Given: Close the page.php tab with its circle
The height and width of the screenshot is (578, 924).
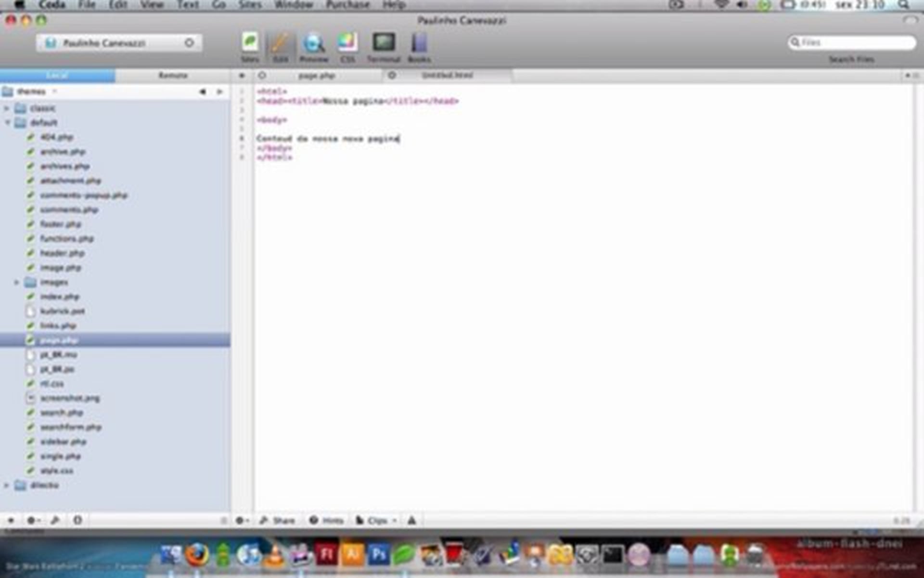Looking at the screenshot, I should (262, 75).
